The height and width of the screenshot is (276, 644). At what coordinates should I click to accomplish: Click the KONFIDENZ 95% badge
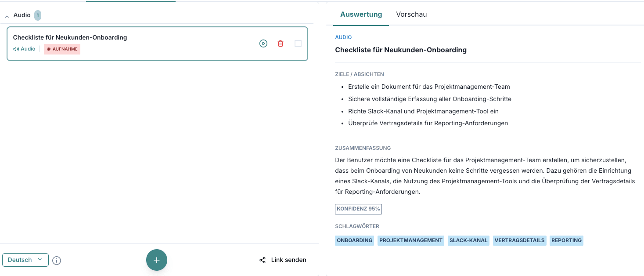point(358,209)
